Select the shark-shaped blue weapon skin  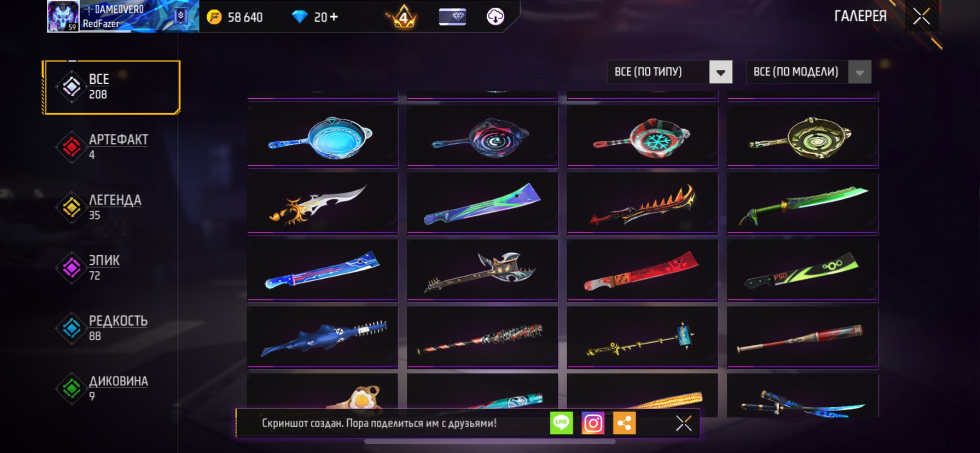(x=323, y=336)
